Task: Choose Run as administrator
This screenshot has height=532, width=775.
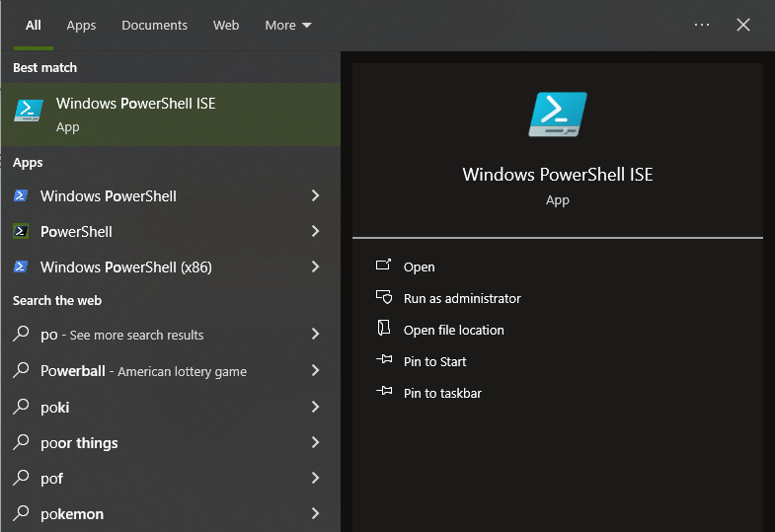Action: click(462, 299)
